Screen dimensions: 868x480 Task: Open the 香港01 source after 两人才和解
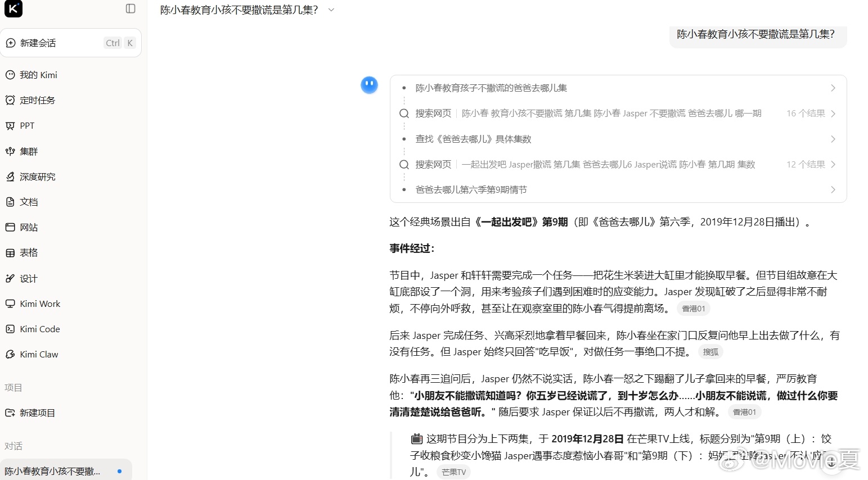744,412
